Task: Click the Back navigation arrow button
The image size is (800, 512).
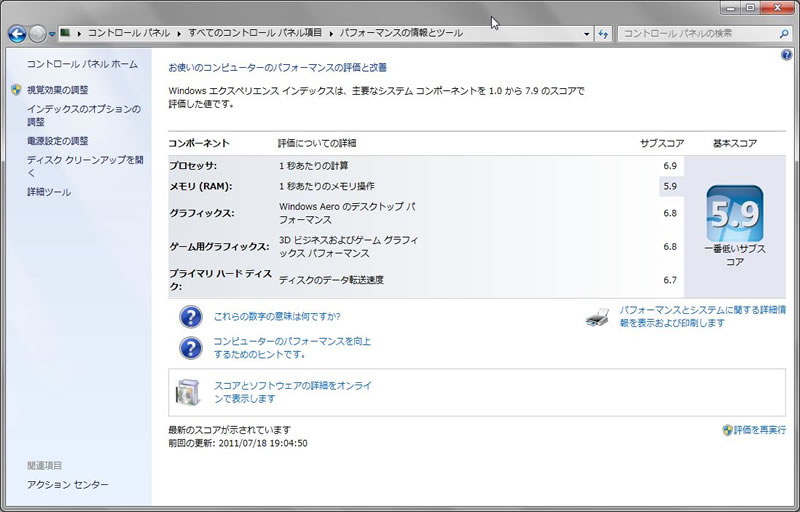Action: pyautogui.click(x=16, y=33)
